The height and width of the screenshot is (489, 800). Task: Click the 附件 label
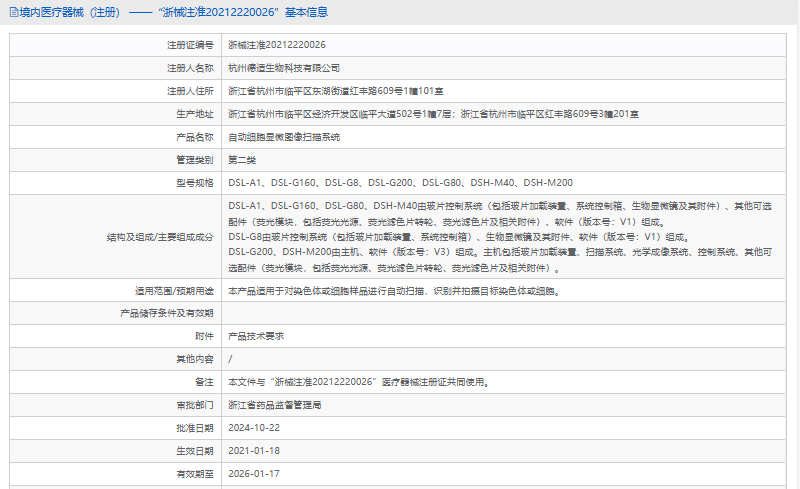204,336
